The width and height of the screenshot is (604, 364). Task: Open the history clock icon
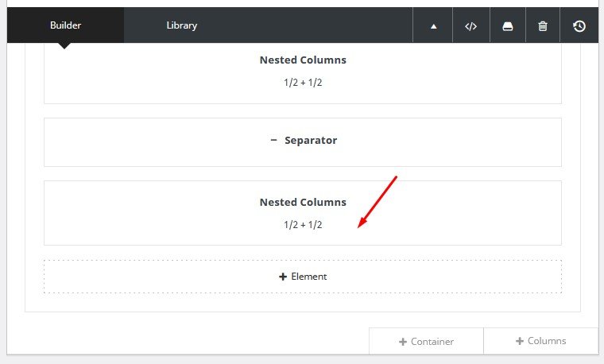[579, 26]
